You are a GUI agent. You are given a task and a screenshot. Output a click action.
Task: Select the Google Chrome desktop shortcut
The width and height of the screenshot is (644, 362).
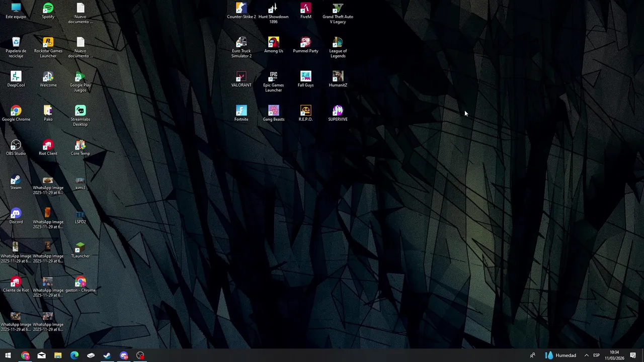pyautogui.click(x=16, y=114)
